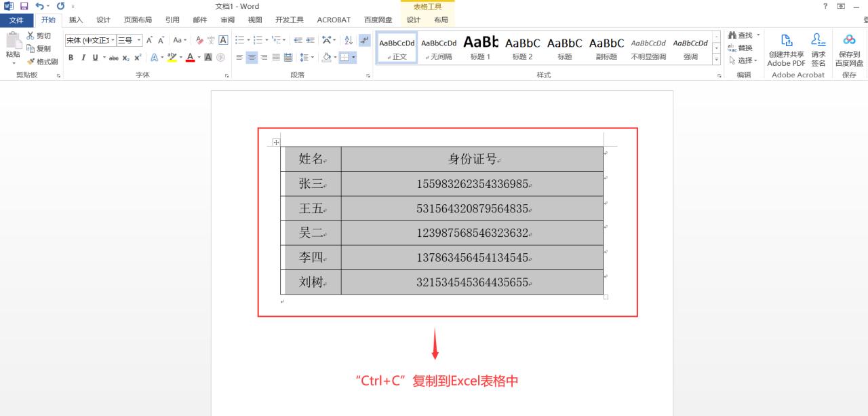Screen dimensions: 868x416
Task: Apply Shading paint bucket color
Action: (x=327, y=58)
